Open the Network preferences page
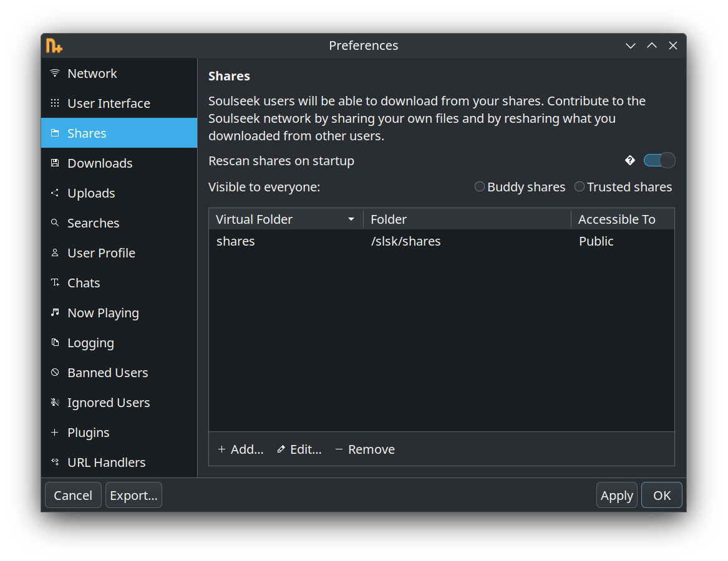The image size is (728, 561). [x=119, y=74]
